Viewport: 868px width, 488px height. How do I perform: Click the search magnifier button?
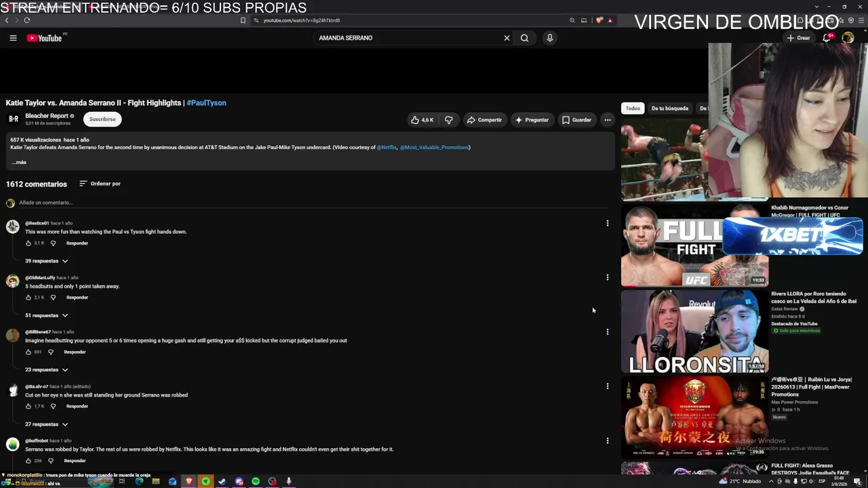pos(524,38)
